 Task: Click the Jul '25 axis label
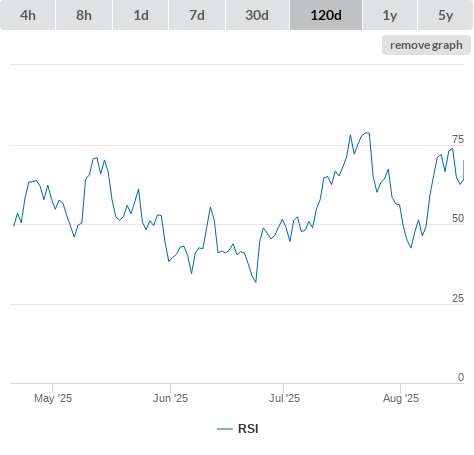pos(284,398)
